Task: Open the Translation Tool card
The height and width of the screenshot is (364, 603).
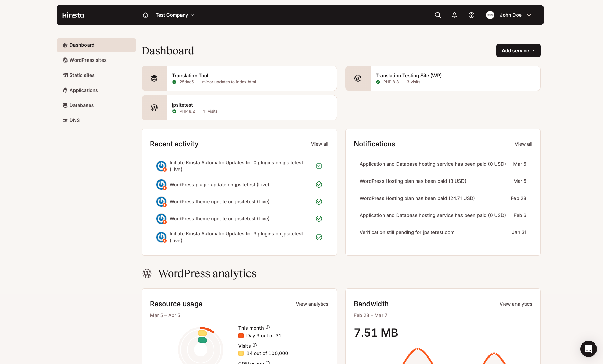Action: (x=239, y=78)
